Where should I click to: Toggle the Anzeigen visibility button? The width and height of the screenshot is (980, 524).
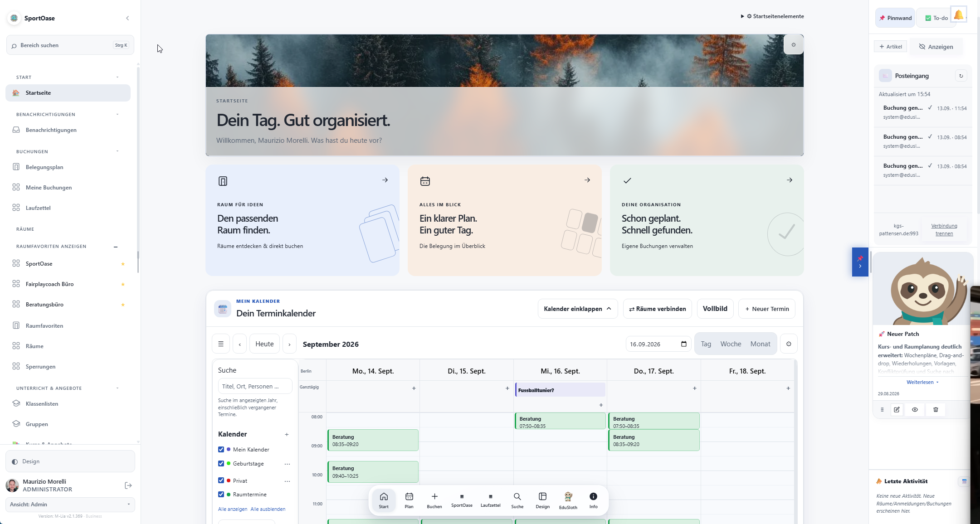(x=936, y=47)
